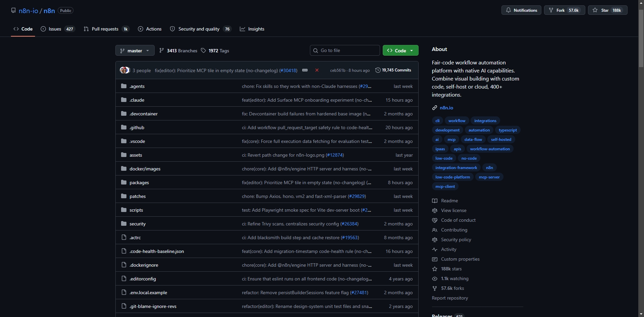This screenshot has height=317, width=644.
Task: Click the scrollbar down arrow
Action: [x=641, y=314]
